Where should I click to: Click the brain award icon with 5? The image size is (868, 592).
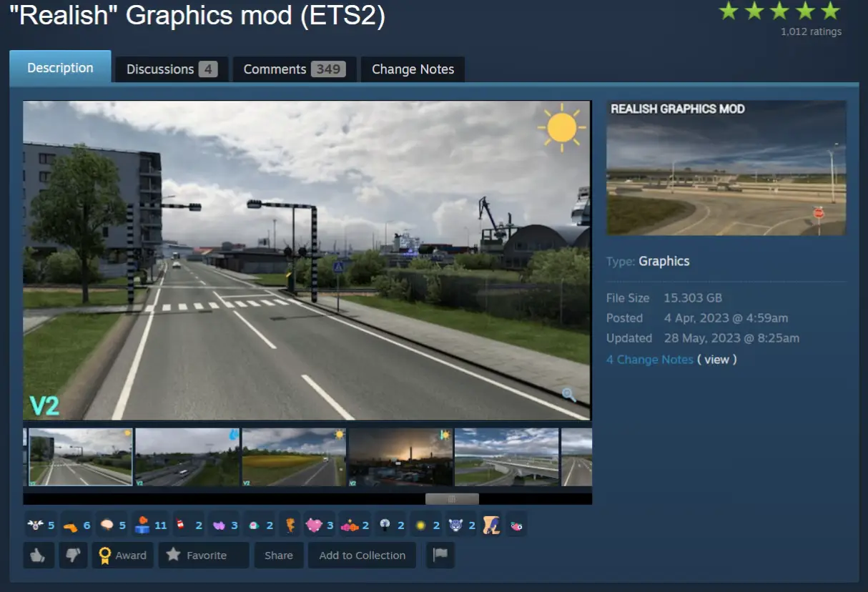click(106, 526)
